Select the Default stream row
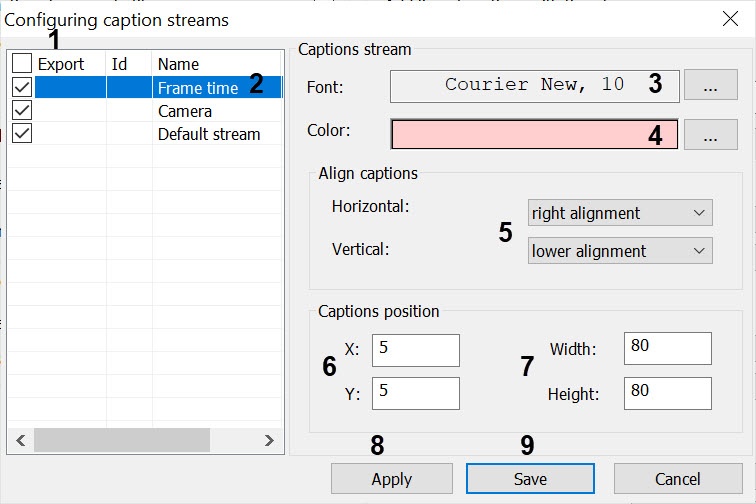Viewport: 756px width, 504px height. coord(208,134)
